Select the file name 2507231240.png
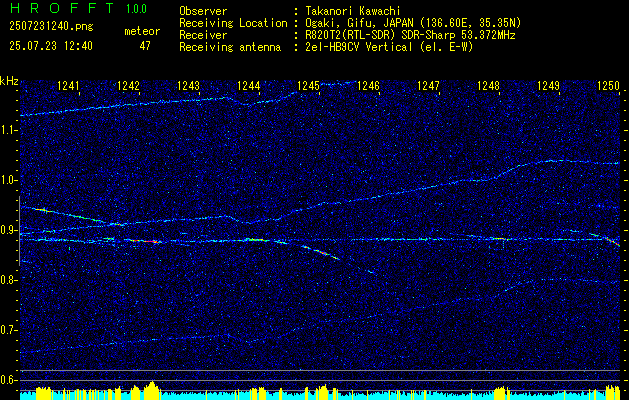Screen dimensions: 629x400 (51, 27)
